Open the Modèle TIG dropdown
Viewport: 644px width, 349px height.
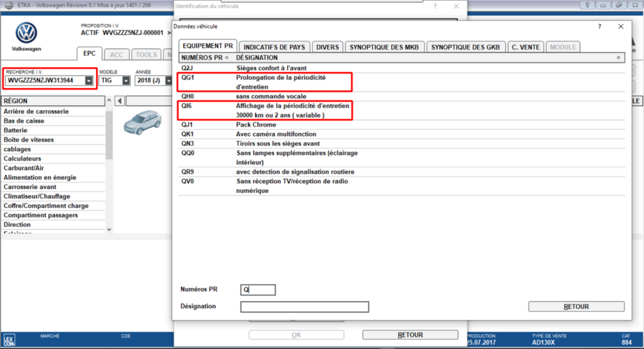126,81
